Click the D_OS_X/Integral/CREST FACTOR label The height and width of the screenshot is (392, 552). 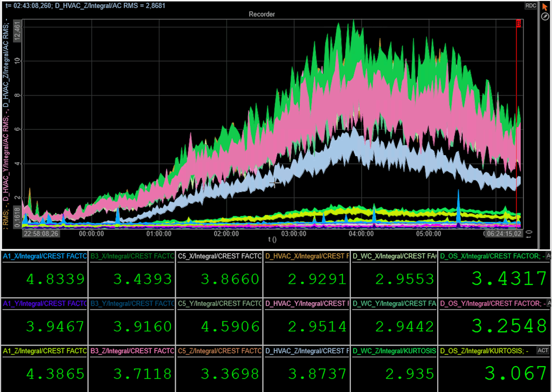pos(492,256)
